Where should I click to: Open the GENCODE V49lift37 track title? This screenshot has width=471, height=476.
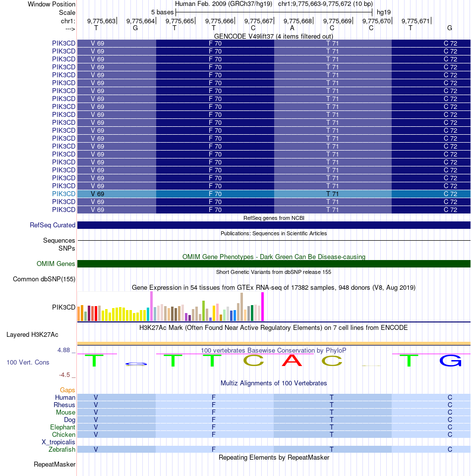[x=274, y=37]
